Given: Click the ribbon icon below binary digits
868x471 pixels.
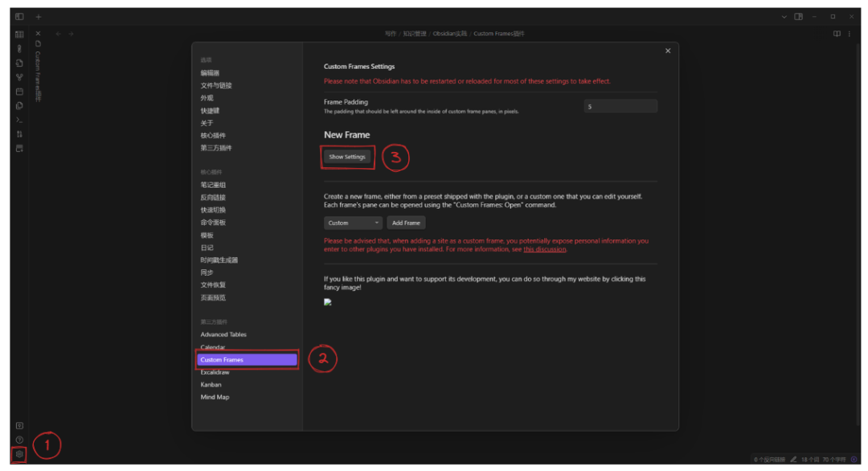Looking at the screenshot, I should pyautogui.click(x=19, y=149).
